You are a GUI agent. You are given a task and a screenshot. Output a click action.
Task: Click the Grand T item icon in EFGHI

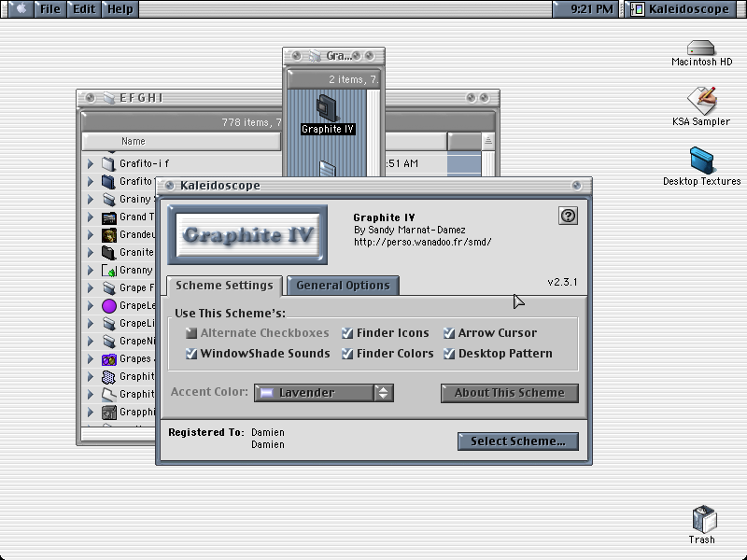pyautogui.click(x=108, y=217)
